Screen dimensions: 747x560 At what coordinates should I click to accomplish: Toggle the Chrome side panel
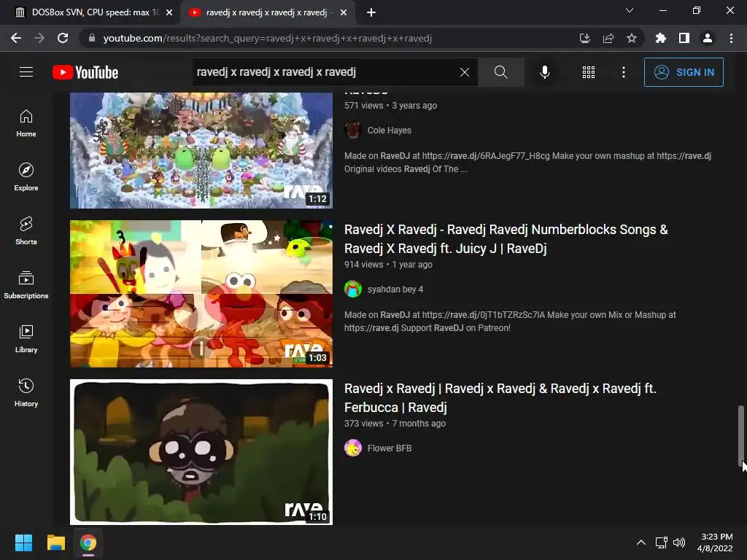[x=684, y=38]
